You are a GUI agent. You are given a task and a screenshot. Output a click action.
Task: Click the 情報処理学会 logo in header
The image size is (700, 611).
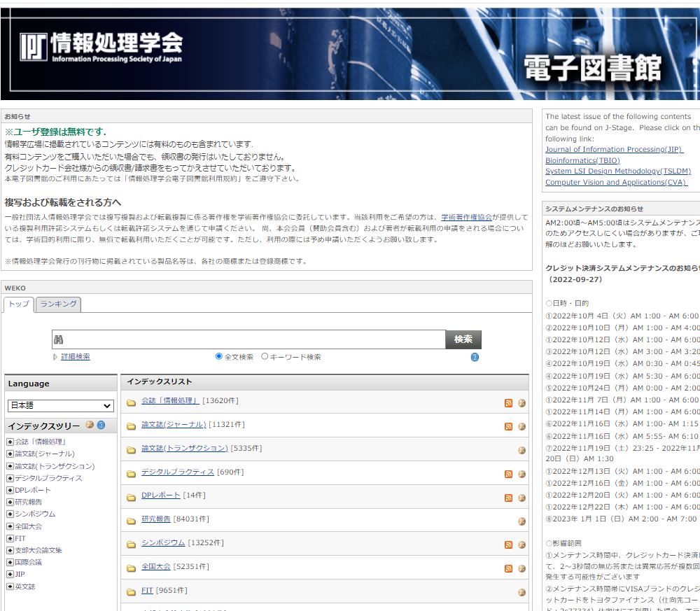(x=101, y=46)
